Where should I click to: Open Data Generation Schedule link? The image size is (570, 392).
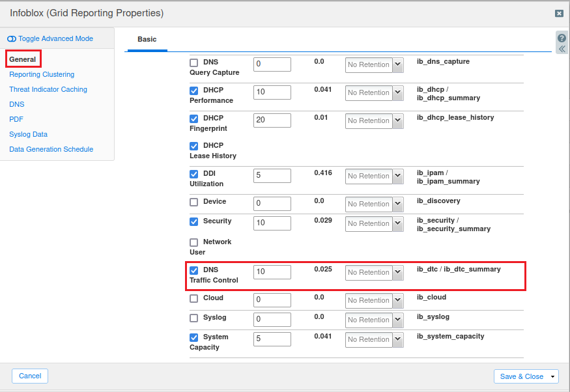point(51,149)
